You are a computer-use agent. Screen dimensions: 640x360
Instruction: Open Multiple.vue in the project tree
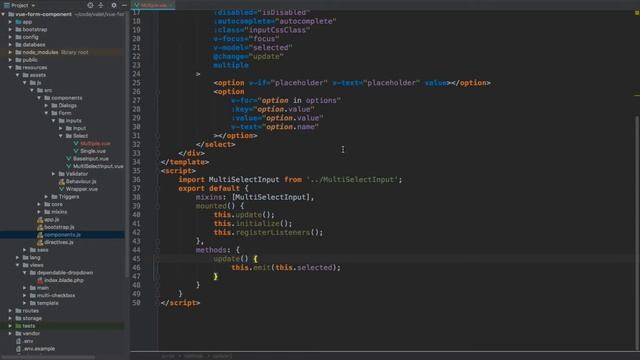point(95,143)
